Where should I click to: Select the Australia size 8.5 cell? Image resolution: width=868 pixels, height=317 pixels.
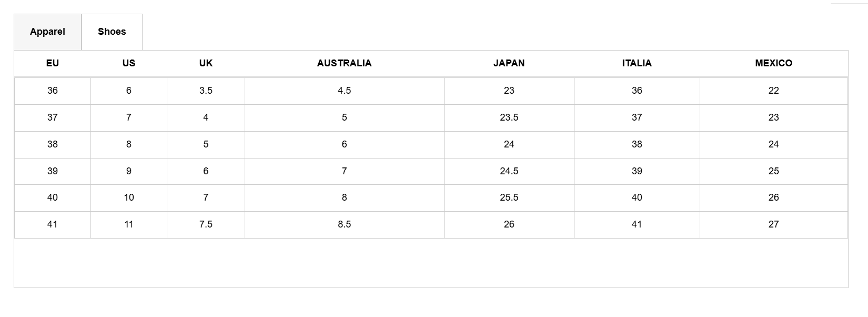[x=344, y=224]
